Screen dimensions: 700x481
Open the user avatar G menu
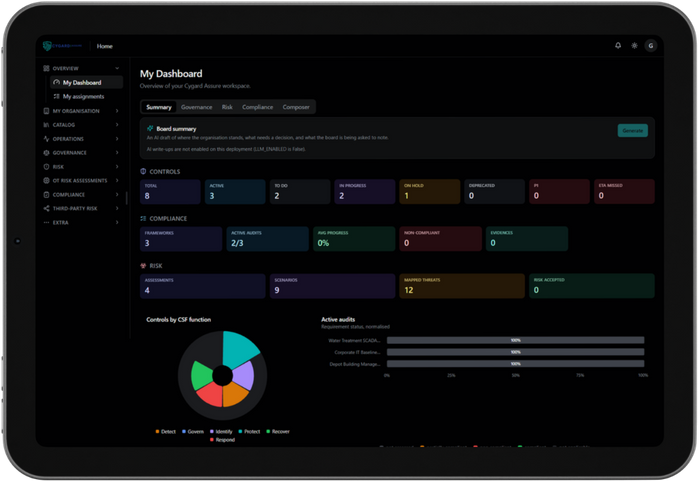pos(651,46)
